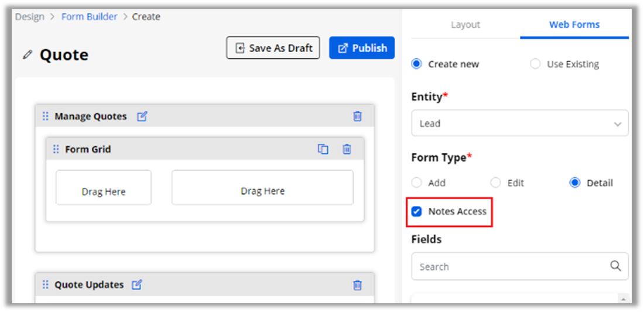Duplicate the Form Grid

point(323,149)
